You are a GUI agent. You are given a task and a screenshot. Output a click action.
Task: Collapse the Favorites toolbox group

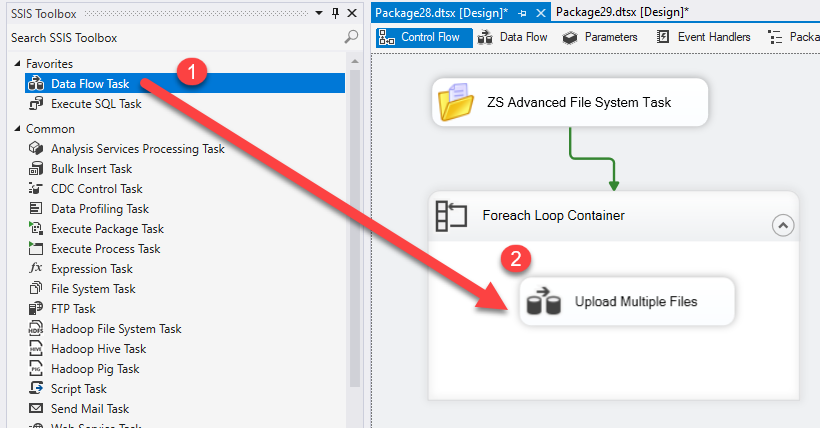tap(17, 64)
